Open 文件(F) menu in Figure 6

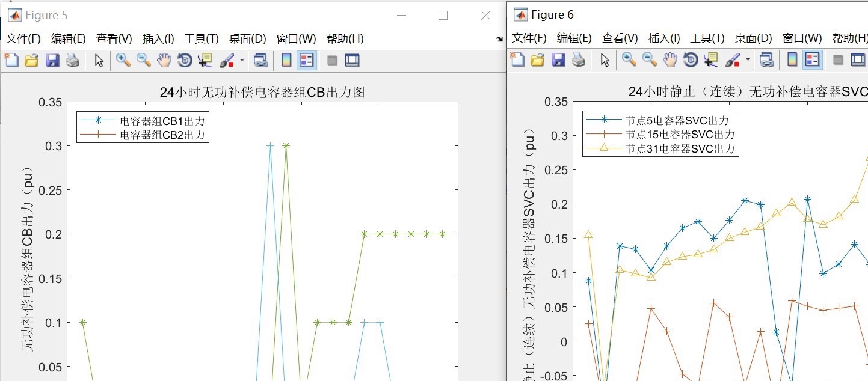[529, 39]
